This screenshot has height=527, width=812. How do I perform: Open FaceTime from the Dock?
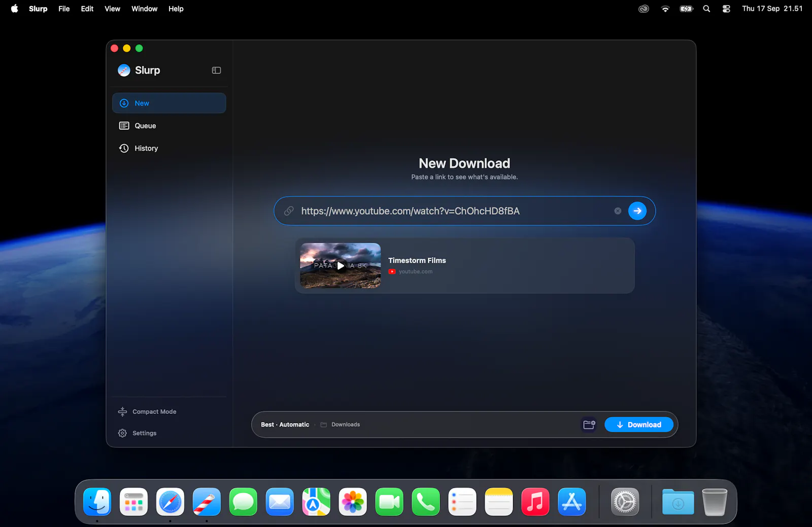[x=389, y=502]
